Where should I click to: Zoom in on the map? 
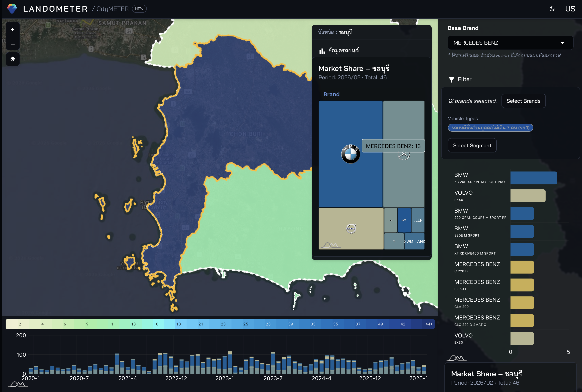[x=13, y=30]
